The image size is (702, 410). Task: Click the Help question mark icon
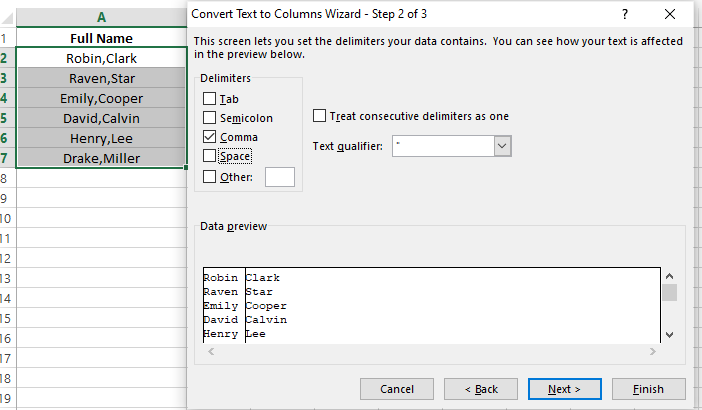click(x=625, y=15)
